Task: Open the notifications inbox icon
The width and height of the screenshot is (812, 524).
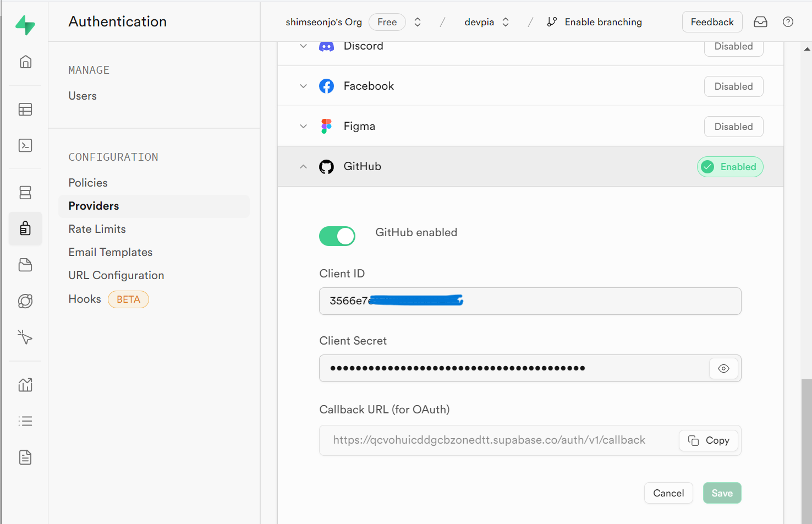Action: (x=760, y=22)
